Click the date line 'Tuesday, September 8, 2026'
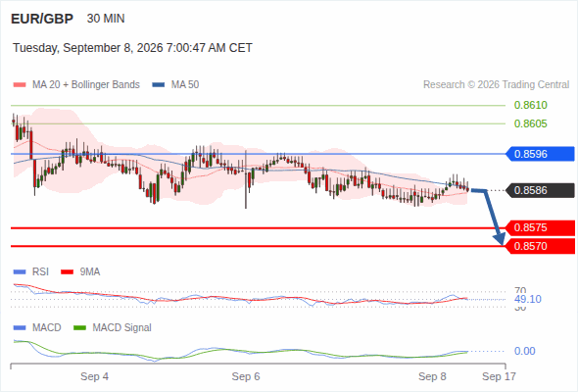578x392 pixels. pos(88,48)
